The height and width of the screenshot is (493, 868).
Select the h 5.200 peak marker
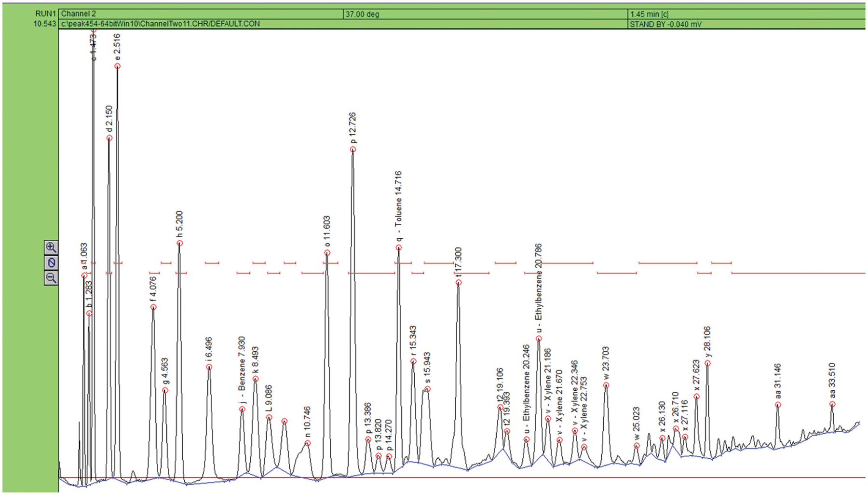(180, 244)
